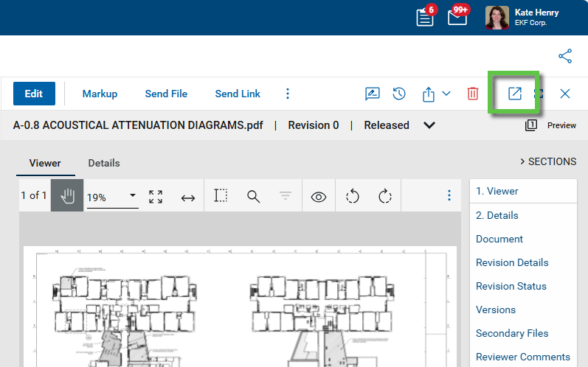Open document in new window icon
The width and height of the screenshot is (588, 367).
click(515, 94)
